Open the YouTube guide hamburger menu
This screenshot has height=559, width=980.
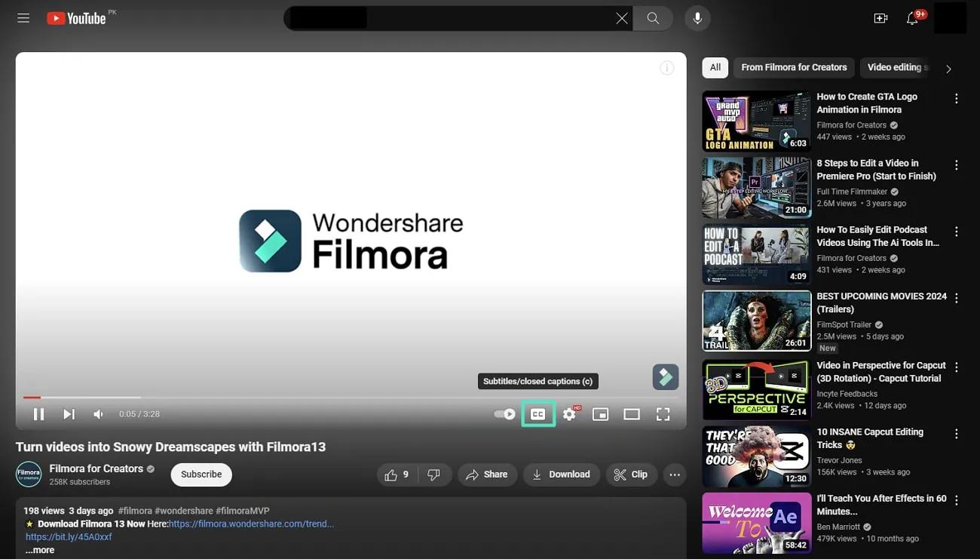point(23,18)
